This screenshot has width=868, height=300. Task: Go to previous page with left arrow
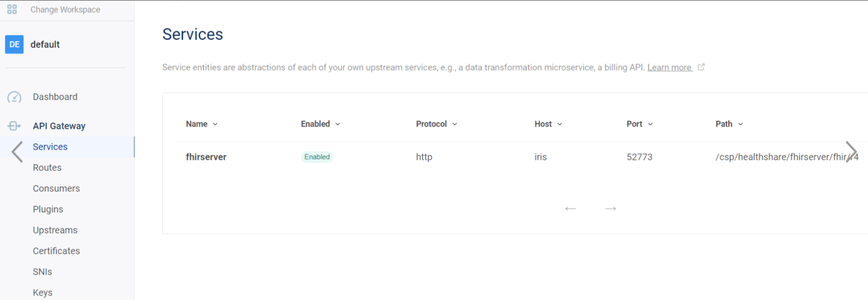point(570,208)
